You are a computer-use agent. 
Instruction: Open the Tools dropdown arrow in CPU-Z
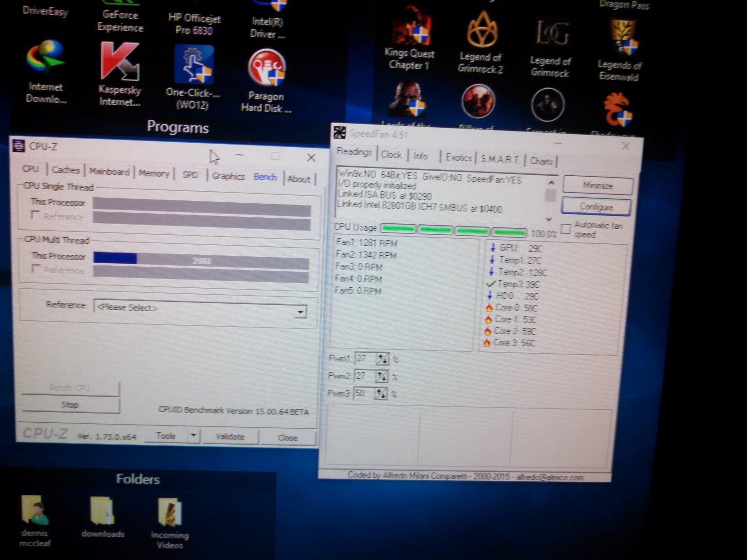(x=194, y=436)
